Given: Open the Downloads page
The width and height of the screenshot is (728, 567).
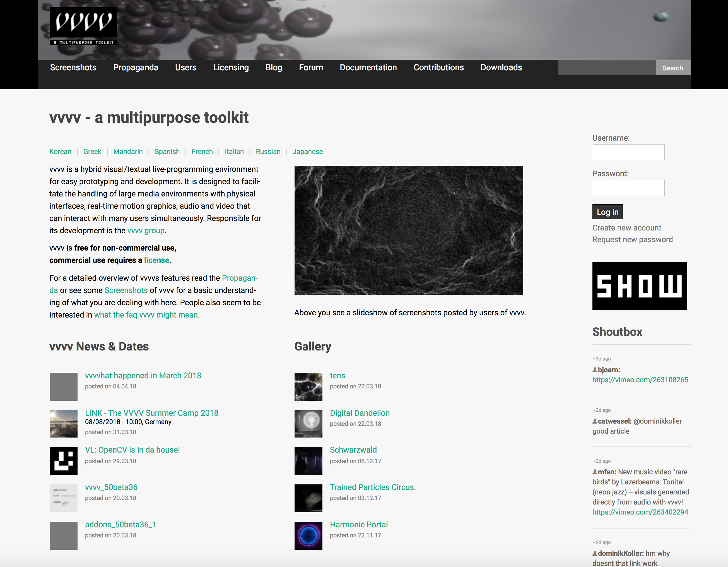Looking at the screenshot, I should (x=501, y=67).
